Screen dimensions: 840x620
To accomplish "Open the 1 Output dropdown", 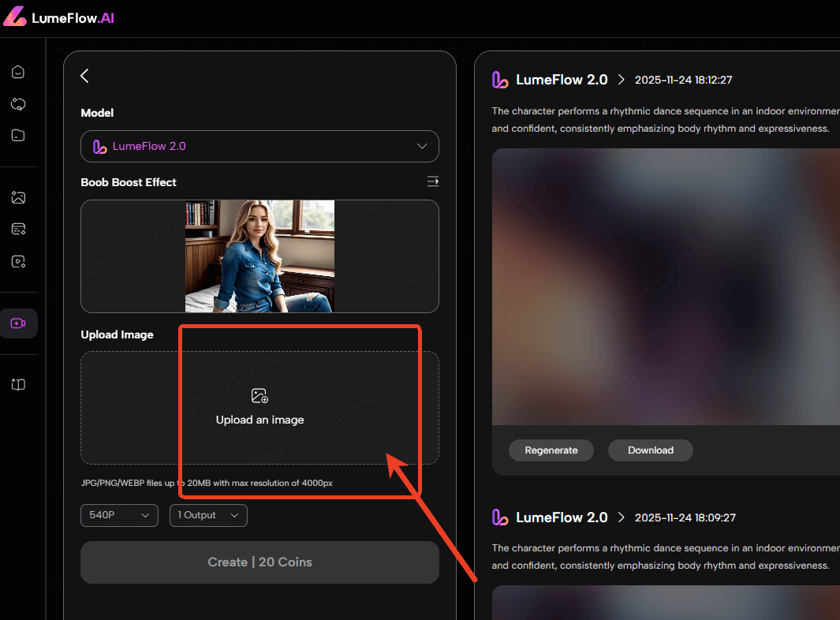I will [208, 515].
